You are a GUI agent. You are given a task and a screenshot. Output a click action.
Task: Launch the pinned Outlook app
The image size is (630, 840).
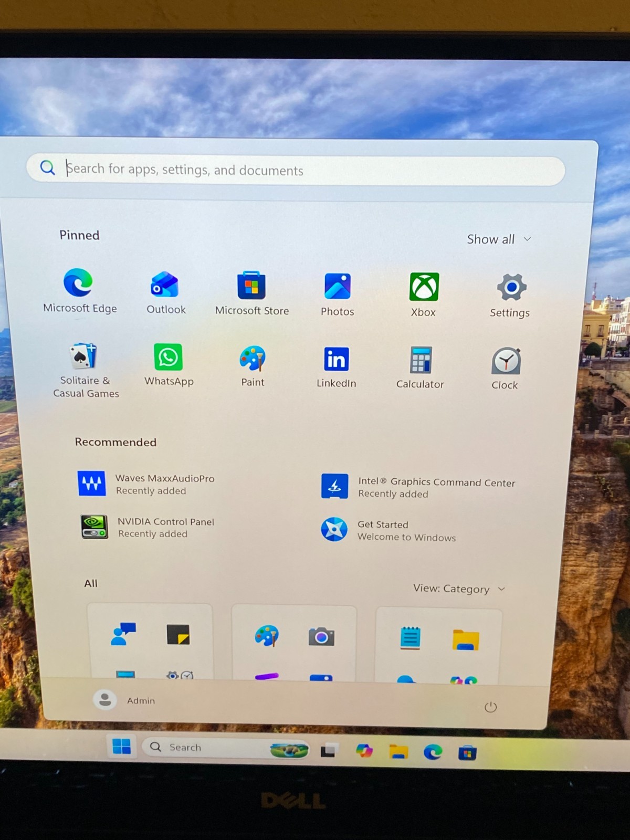click(x=165, y=292)
